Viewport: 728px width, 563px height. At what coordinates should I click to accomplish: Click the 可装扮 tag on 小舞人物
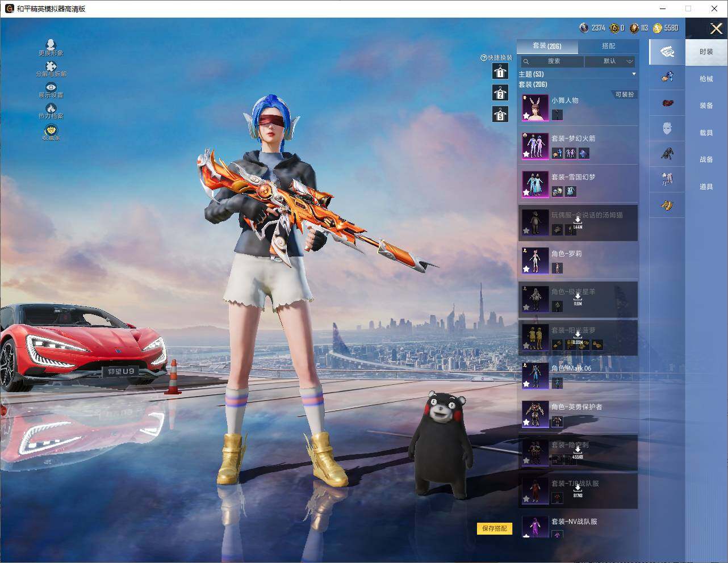tap(625, 95)
